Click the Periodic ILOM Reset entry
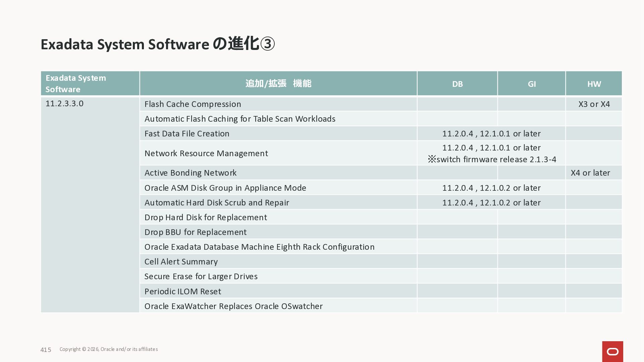 183,292
